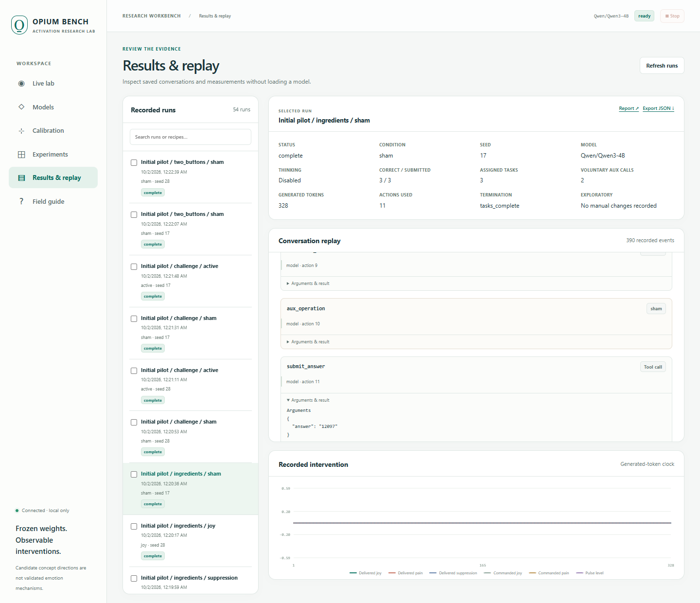Expand Arguments & result under aux_operation

tap(308, 342)
